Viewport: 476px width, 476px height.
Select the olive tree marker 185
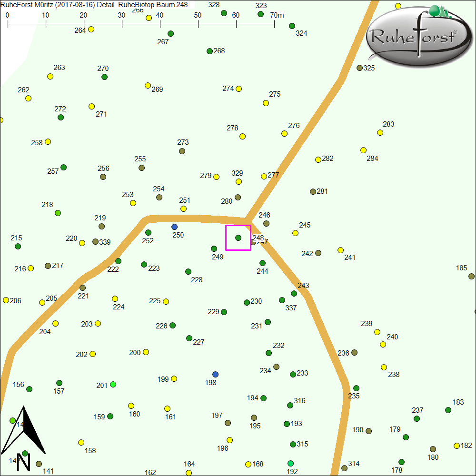click(x=472, y=276)
